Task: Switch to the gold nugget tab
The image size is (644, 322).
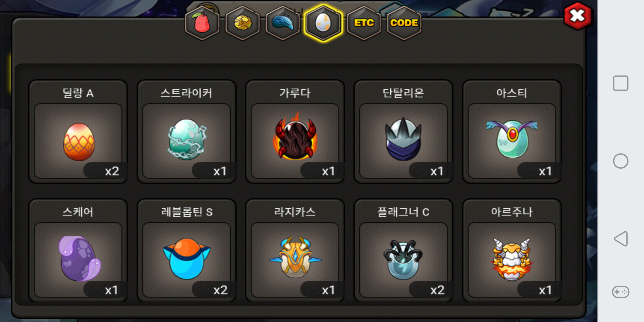Action: 243,23
